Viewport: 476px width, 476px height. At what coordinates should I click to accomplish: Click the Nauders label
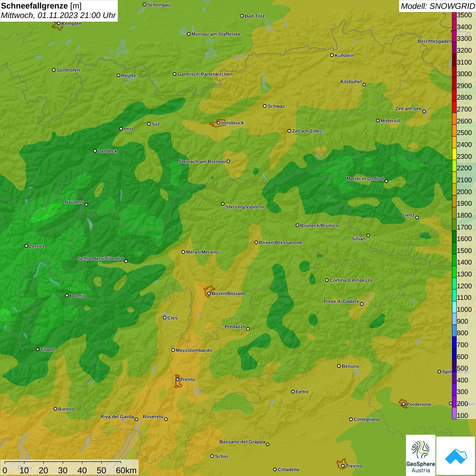[x=74, y=202]
